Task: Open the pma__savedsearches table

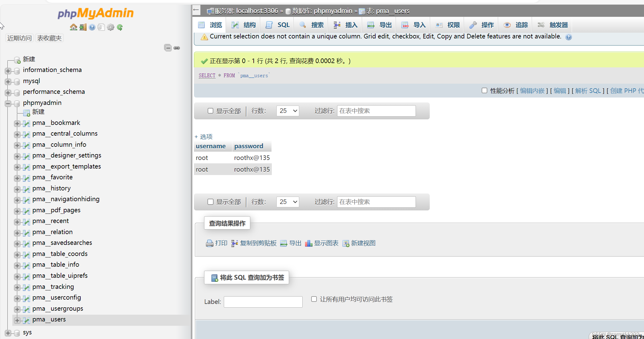Action: click(62, 243)
